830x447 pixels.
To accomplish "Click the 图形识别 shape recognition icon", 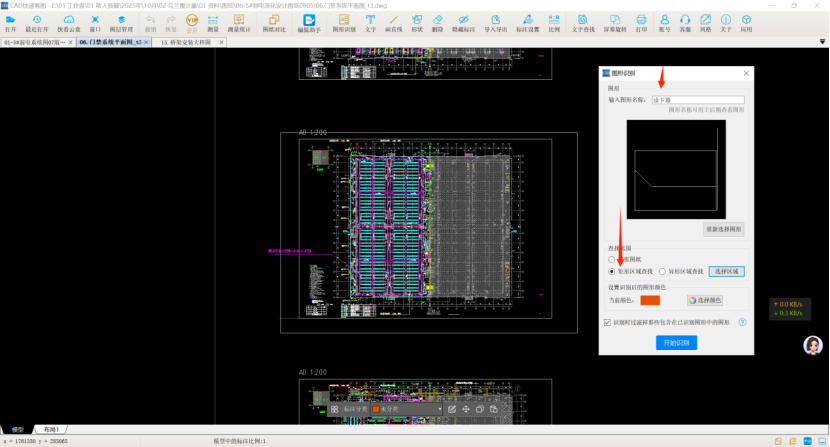I will click(343, 23).
